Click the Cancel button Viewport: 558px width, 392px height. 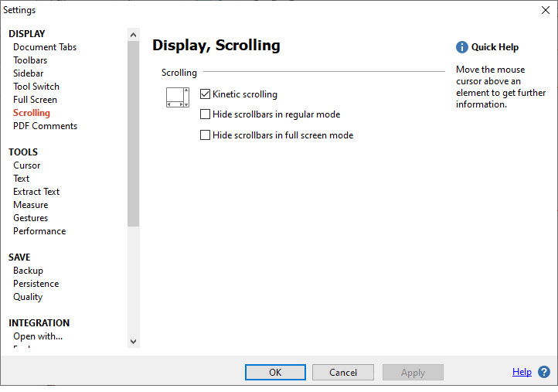[x=343, y=372]
